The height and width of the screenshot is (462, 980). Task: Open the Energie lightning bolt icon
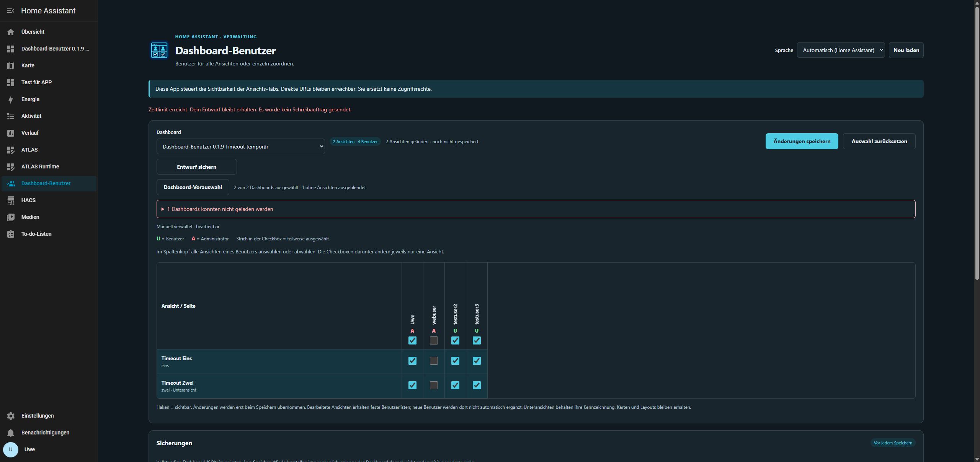11,99
